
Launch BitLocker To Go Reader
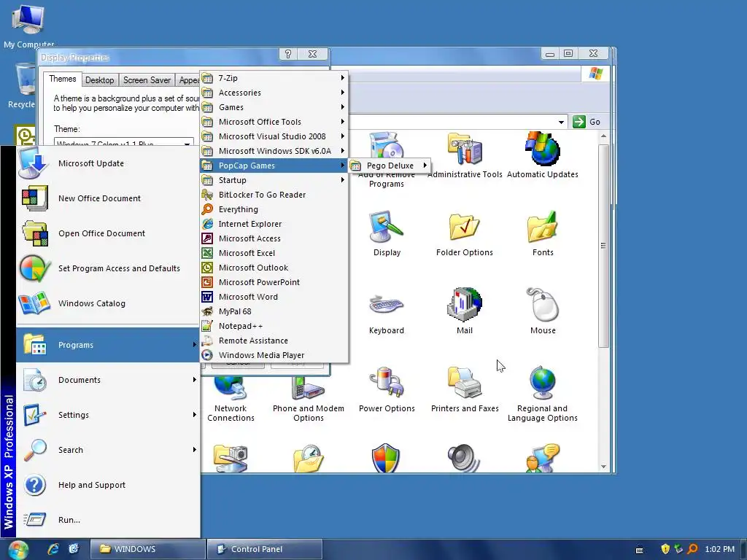274,195
